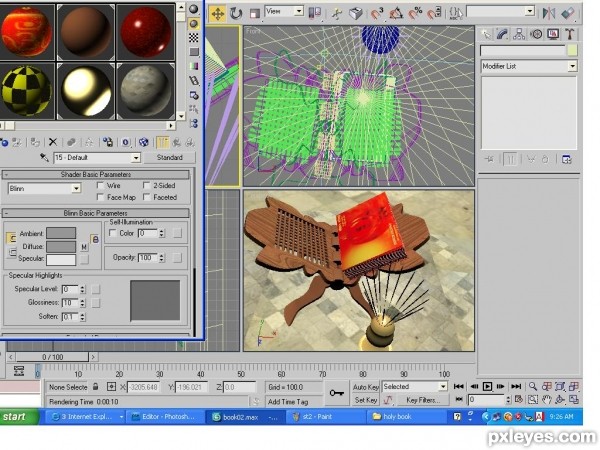The width and height of the screenshot is (600, 450).
Task: Select the Select and Scale tool
Action: pyautogui.click(x=254, y=14)
